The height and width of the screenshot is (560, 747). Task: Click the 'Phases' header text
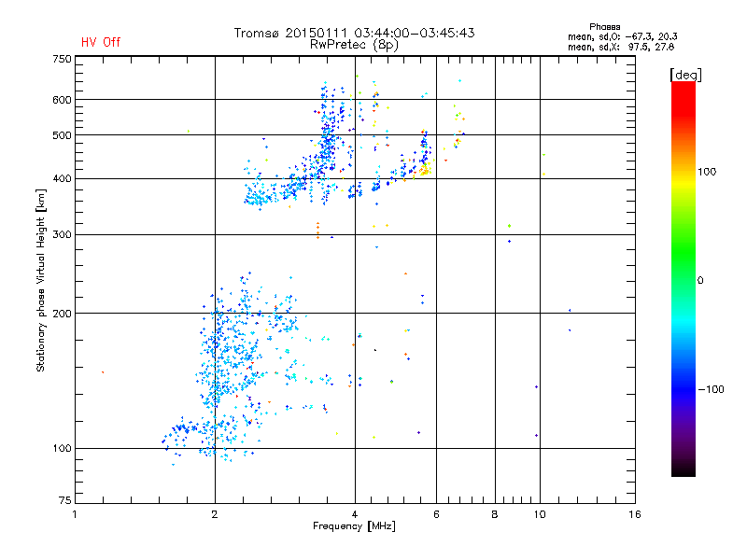(604, 27)
